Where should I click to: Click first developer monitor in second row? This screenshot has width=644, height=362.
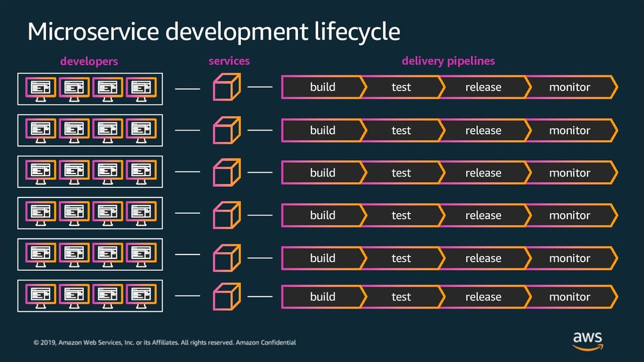(x=41, y=131)
